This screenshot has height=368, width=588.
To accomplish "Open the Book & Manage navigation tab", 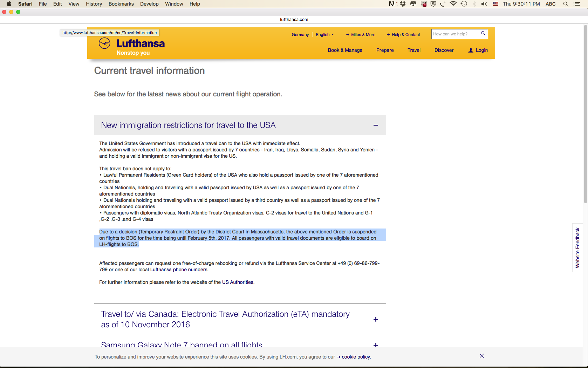I will click(x=345, y=50).
